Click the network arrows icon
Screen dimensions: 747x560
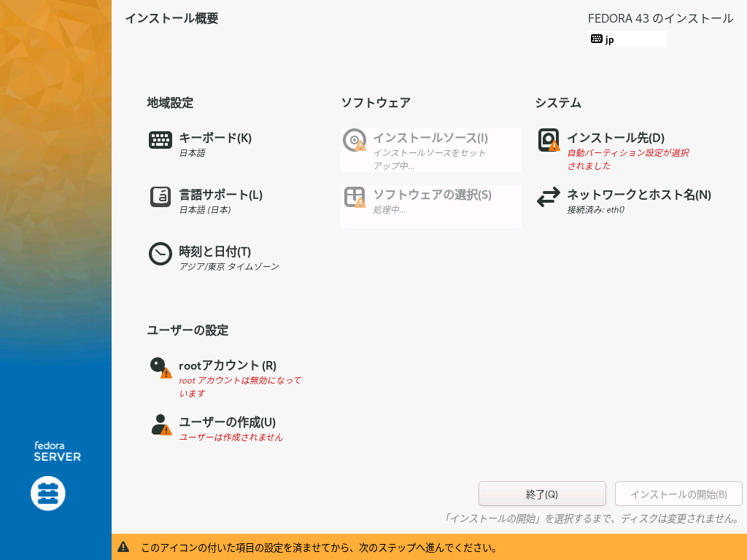coord(549,197)
